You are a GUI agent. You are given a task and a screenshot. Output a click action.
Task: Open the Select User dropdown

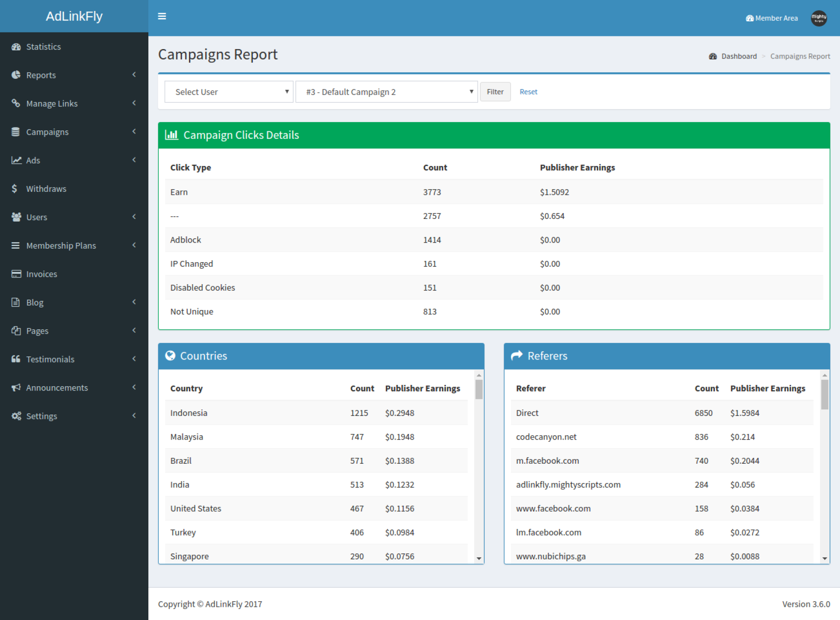click(x=229, y=92)
